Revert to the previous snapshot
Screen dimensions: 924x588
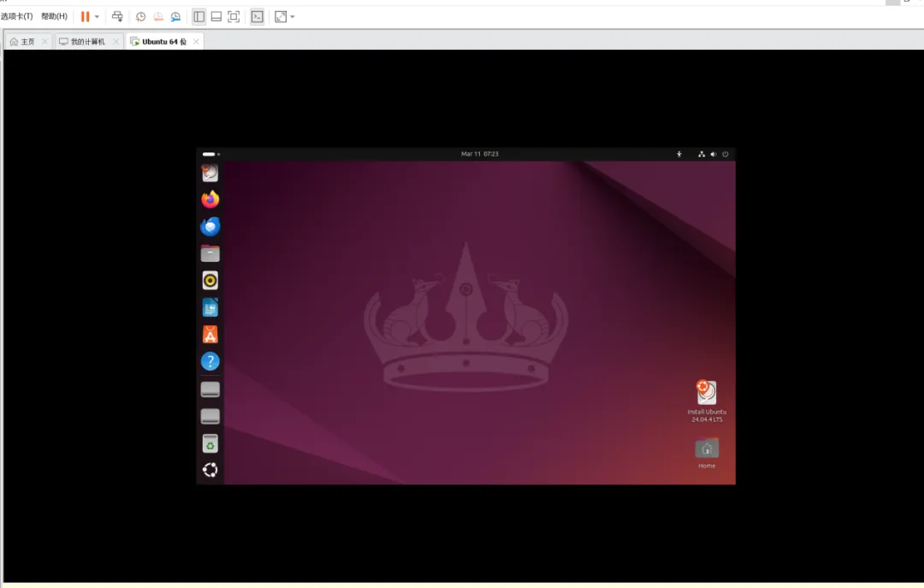(158, 16)
